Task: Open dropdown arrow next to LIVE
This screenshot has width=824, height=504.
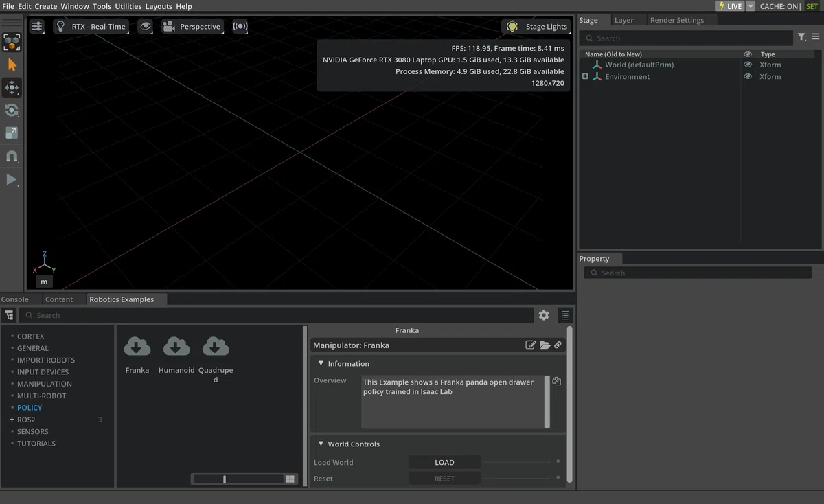Action: [x=751, y=6]
